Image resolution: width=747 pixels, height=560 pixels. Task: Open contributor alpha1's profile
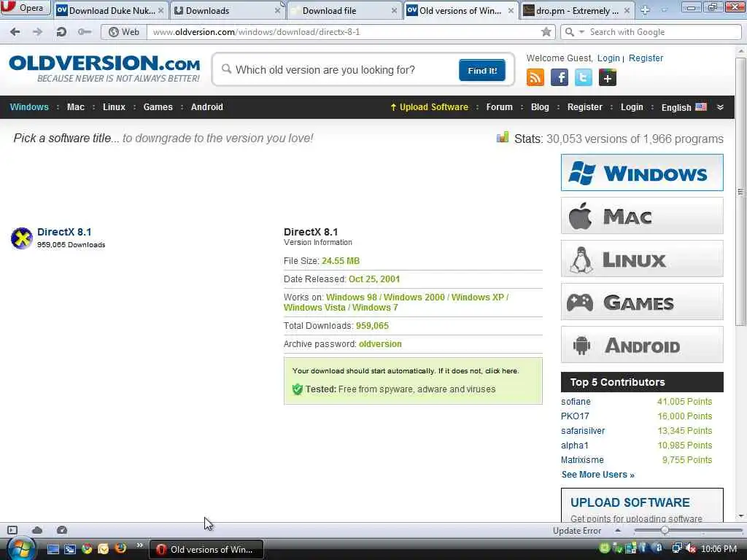tap(575, 446)
